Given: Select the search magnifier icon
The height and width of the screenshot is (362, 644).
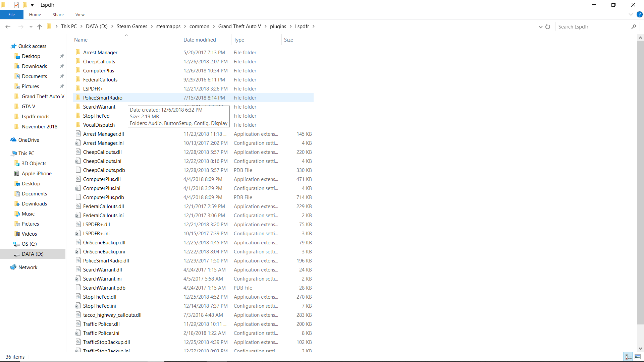Looking at the screenshot, I should click(634, 27).
